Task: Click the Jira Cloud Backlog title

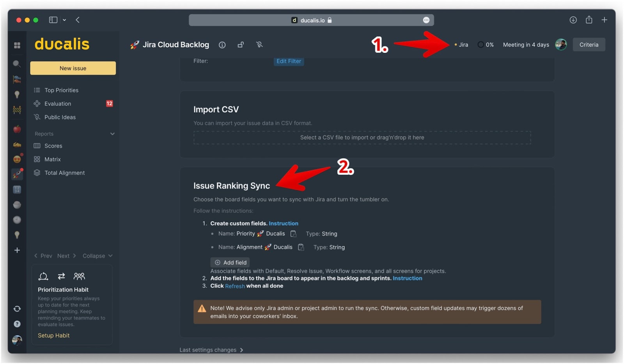Action: click(175, 45)
